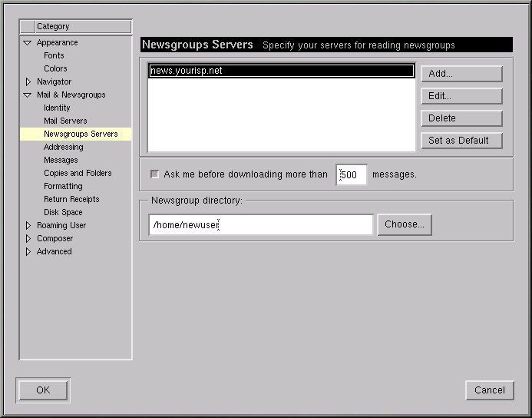
Task: Expand the Roaming User category
Action: (28, 226)
